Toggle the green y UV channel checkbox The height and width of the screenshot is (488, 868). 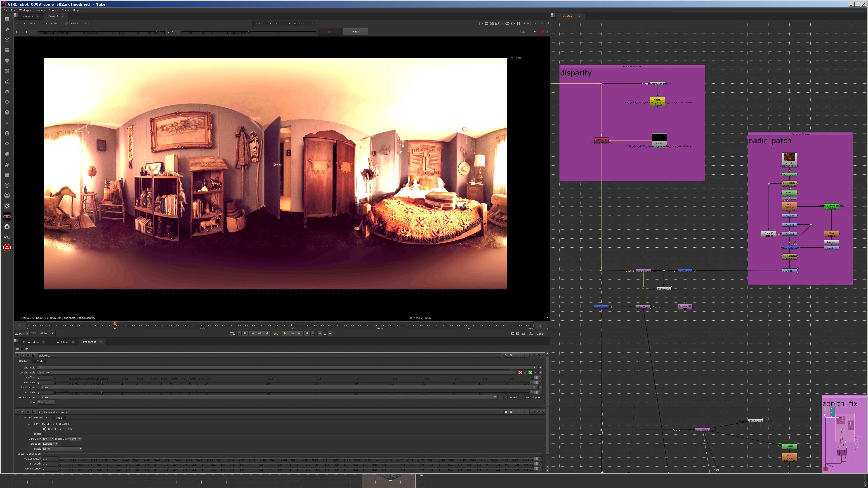(x=530, y=373)
